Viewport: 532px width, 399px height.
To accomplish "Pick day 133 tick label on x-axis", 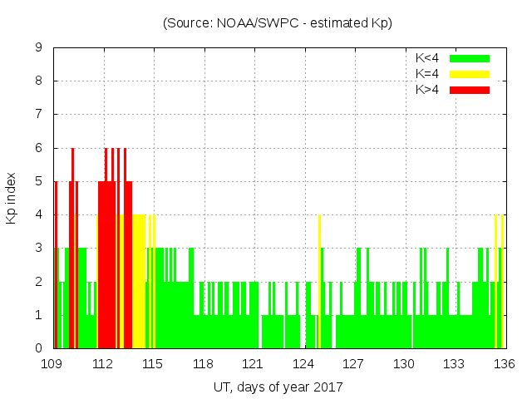I will 454,364.
